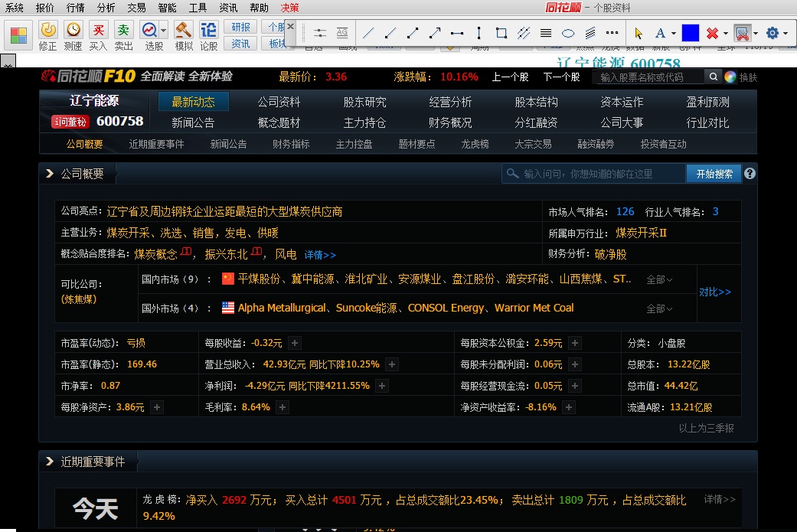Select the yellow pointer cursor tool

(x=639, y=34)
